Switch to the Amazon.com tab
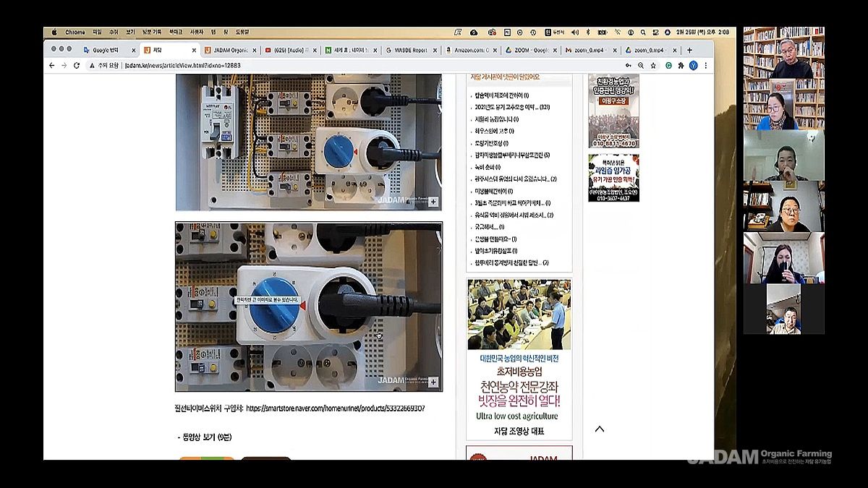 click(x=470, y=50)
